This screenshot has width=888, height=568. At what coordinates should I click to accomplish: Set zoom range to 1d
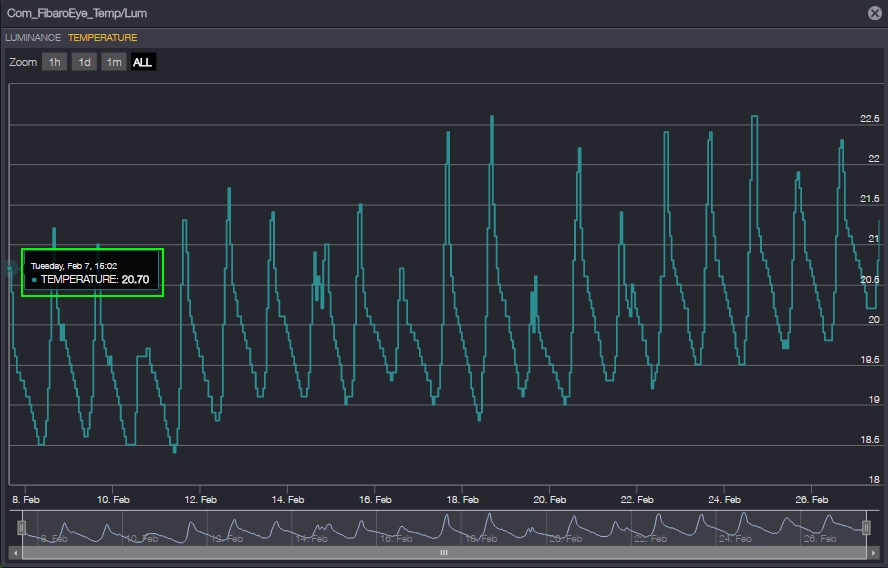(x=84, y=62)
